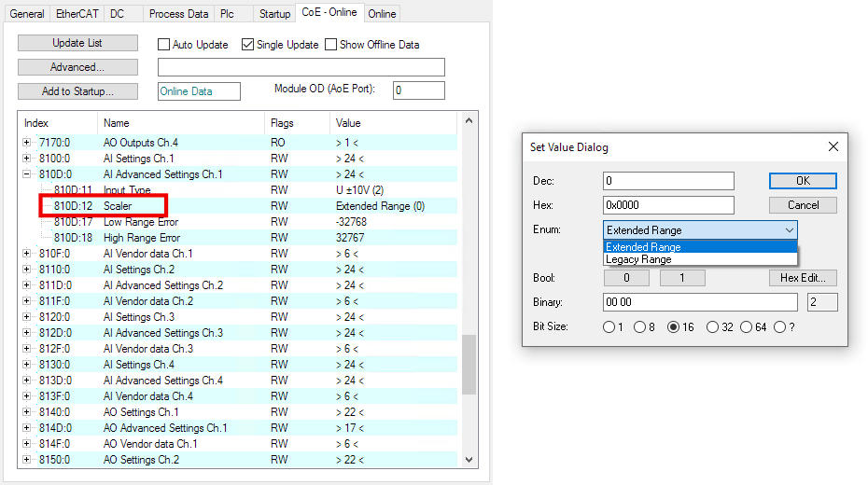The height and width of the screenshot is (485, 868).
Task: Open the Advanced... settings button
Action: [x=77, y=67]
